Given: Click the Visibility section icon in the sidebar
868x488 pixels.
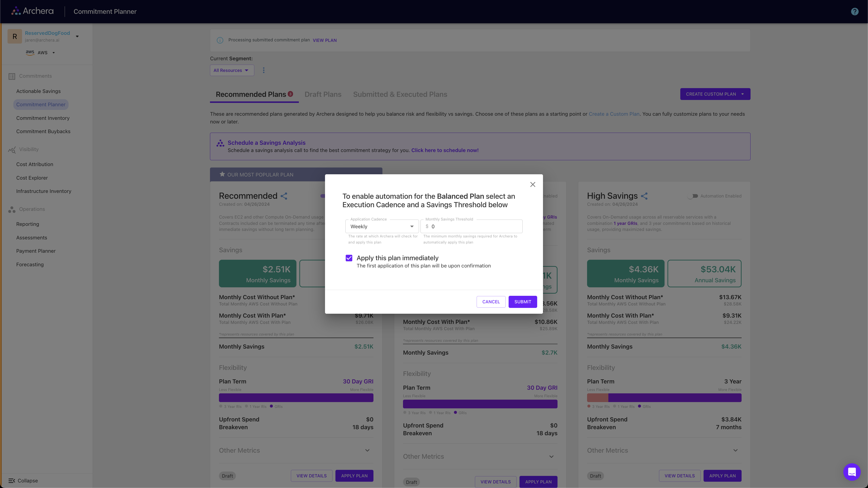Looking at the screenshot, I should coord(12,150).
